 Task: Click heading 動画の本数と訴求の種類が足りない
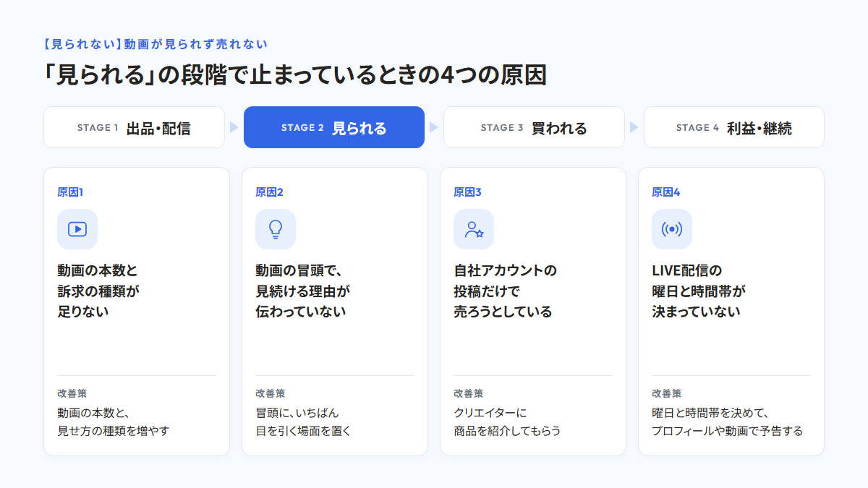pos(98,291)
